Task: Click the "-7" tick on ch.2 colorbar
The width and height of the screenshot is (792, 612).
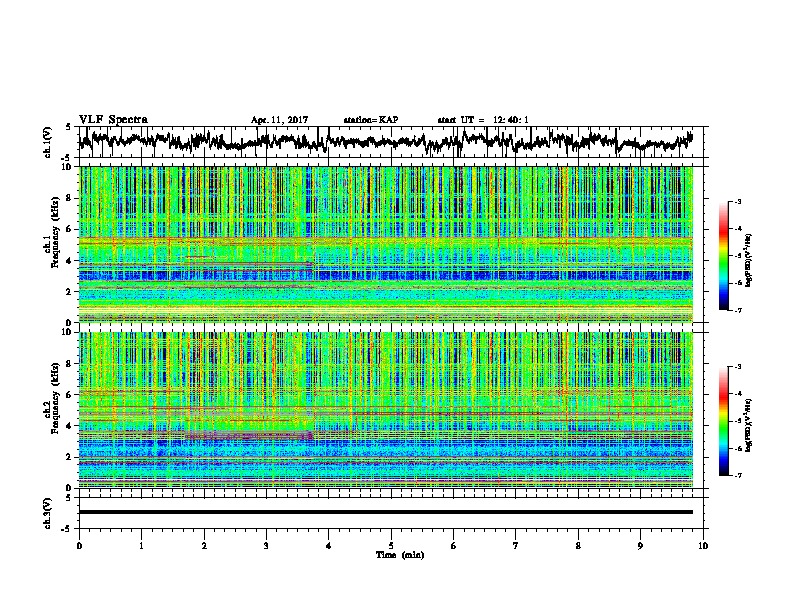Action: click(x=737, y=475)
